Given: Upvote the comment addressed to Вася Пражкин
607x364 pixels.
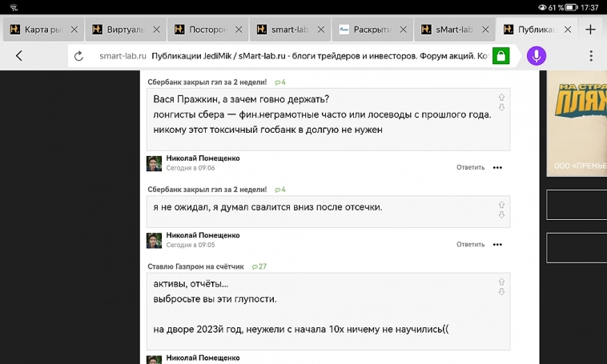Looking at the screenshot, I should click(x=501, y=96).
